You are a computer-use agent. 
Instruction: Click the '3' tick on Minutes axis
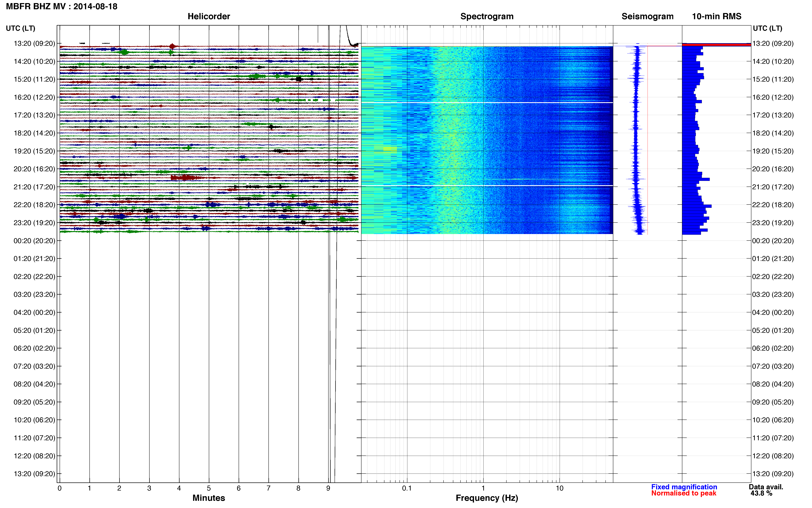tap(149, 488)
